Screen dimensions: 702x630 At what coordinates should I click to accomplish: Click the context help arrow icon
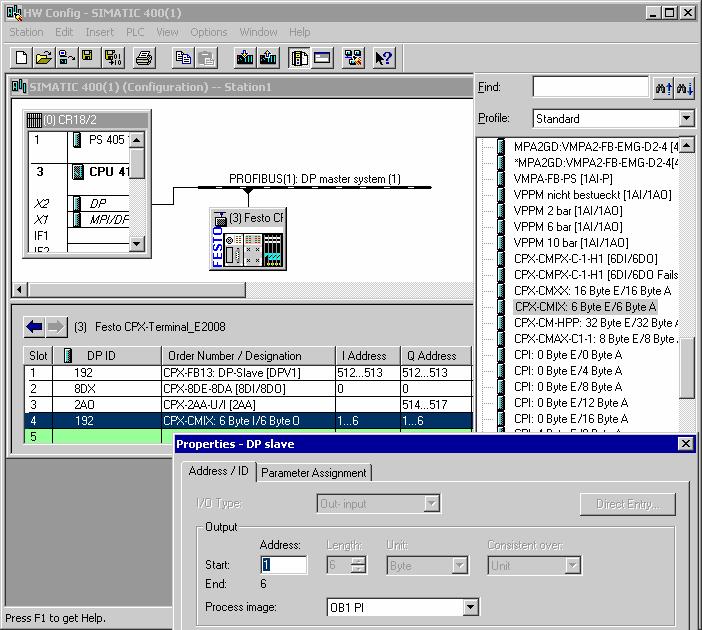click(384, 58)
